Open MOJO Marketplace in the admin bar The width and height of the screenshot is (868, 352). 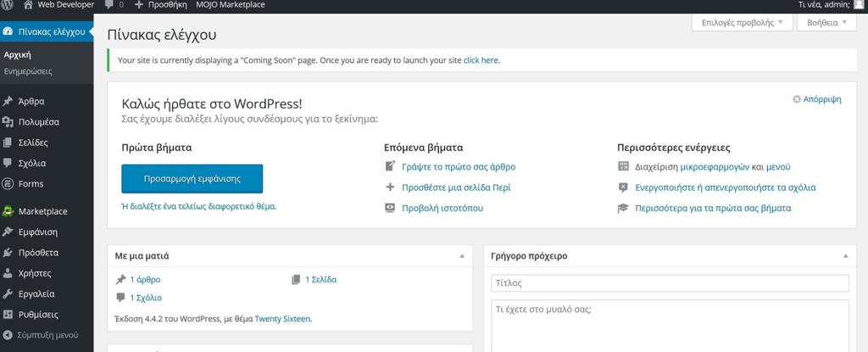pos(231,5)
